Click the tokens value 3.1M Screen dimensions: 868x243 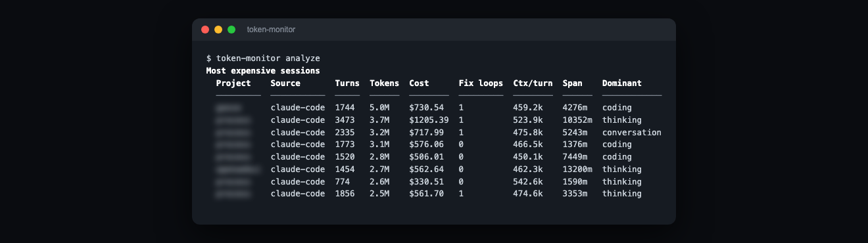[379, 144]
